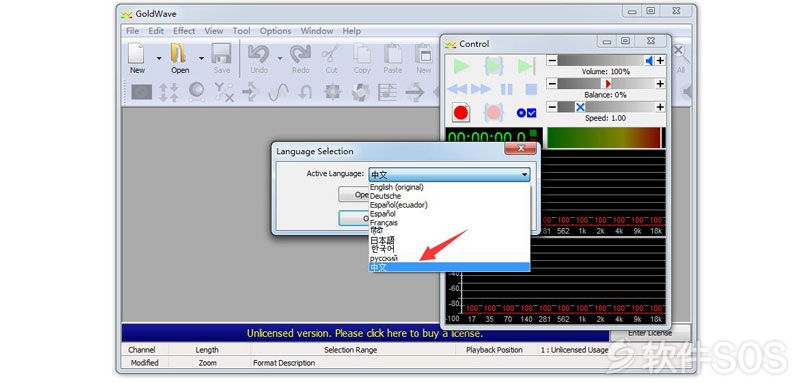The width and height of the screenshot is (800, 383).
Task: Open the Edit menu
Action: 156,31
